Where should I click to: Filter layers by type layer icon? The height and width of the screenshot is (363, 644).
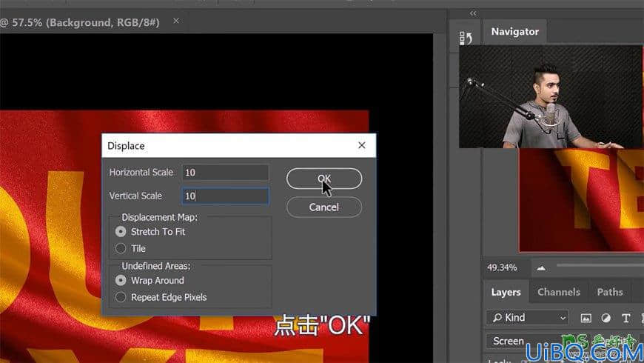click(626, 318)
